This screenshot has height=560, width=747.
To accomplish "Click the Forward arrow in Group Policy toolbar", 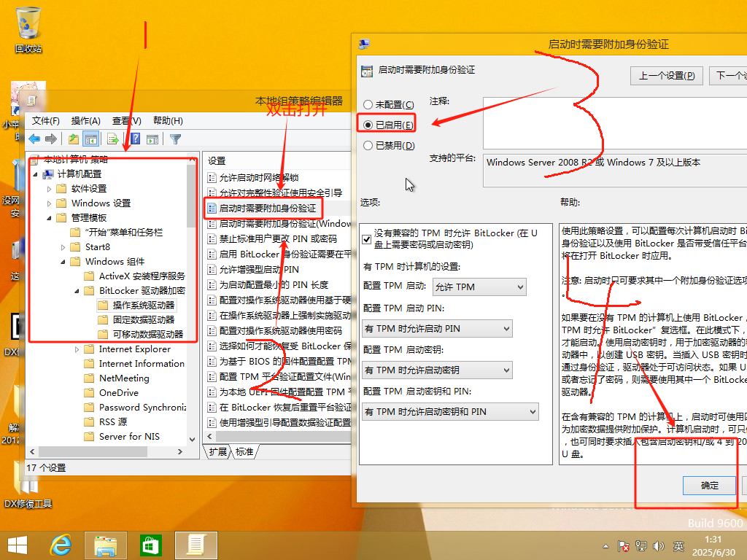I will pyautogui.click(x=51, y=139).
